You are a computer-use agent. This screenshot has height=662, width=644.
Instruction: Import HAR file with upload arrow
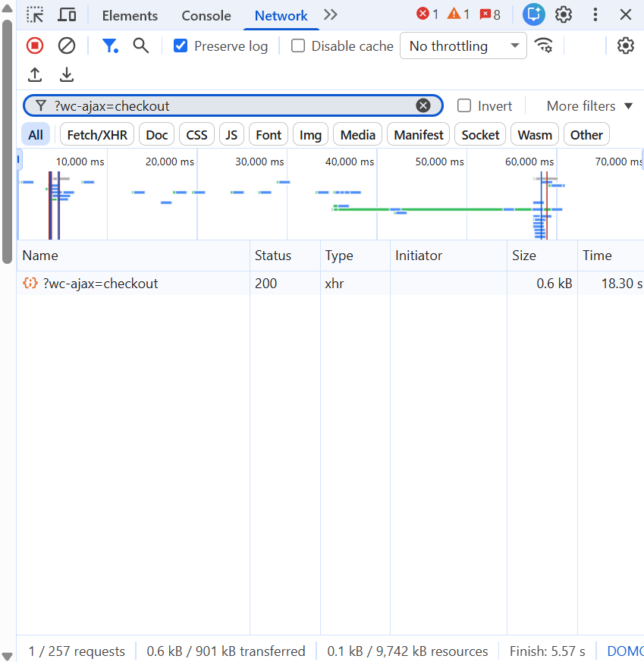(x=35, y=74)
